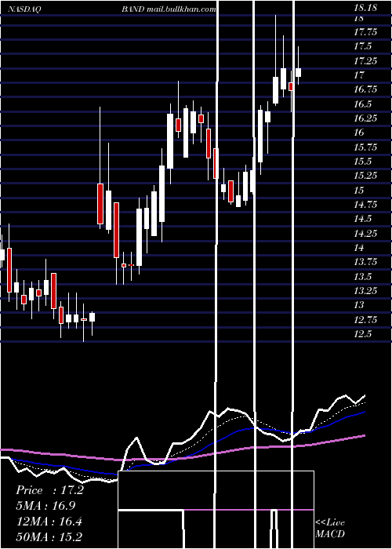Click the NASDAQ exchange label
Screen dimensions: 392x549
click(x=24, y=9)
